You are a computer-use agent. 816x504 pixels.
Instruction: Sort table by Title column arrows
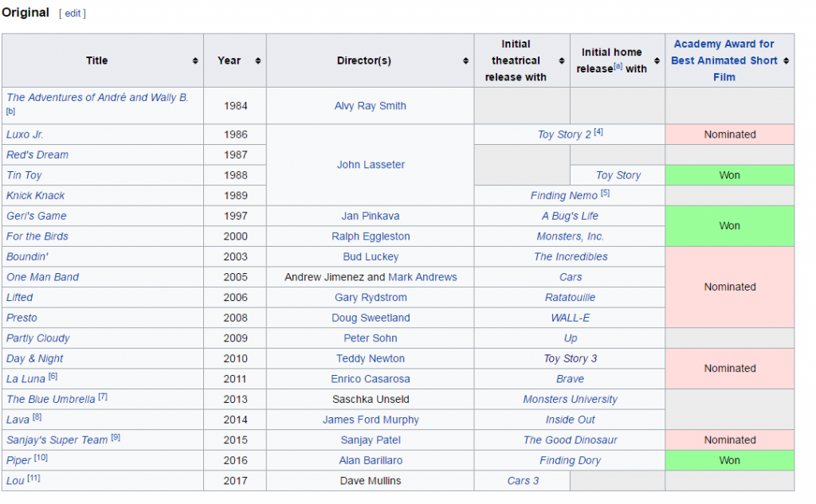tap(195, 61)
